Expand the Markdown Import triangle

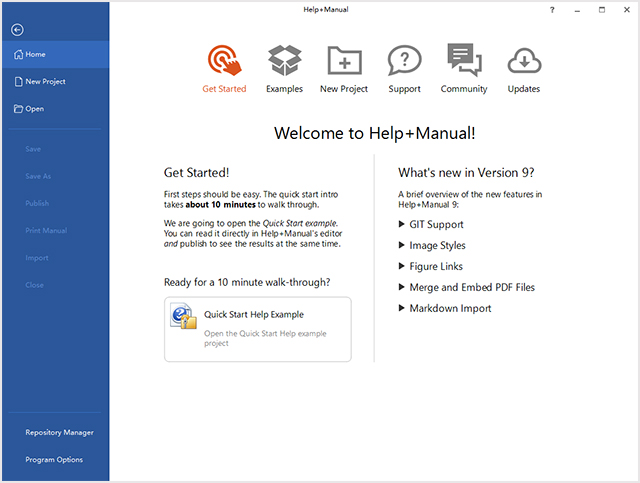pyautogui.click(x=402, y=308)
